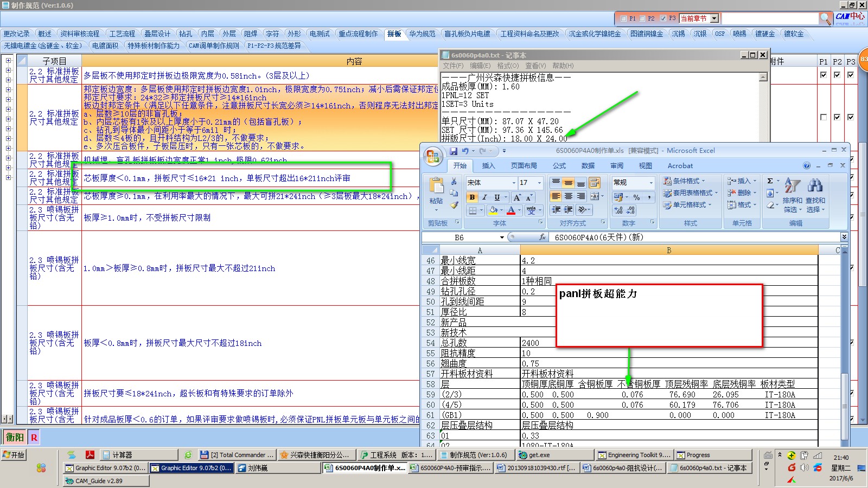Screen dimensions: 868x488
Task: Toggle the P3 filter checkbox in top toolbar
Action: pos(663,18)
